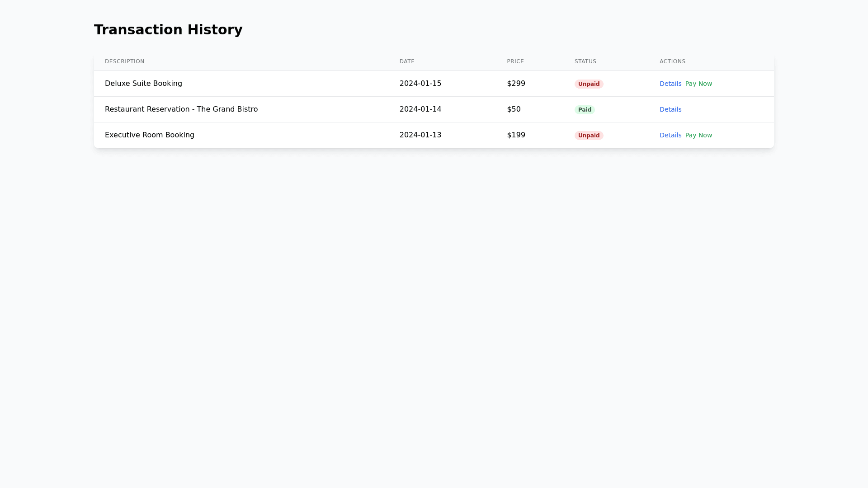This screenshot has width=868, height=488.
Task: Pay now for Executive Room Booking
Action: [x=698, y=135]
